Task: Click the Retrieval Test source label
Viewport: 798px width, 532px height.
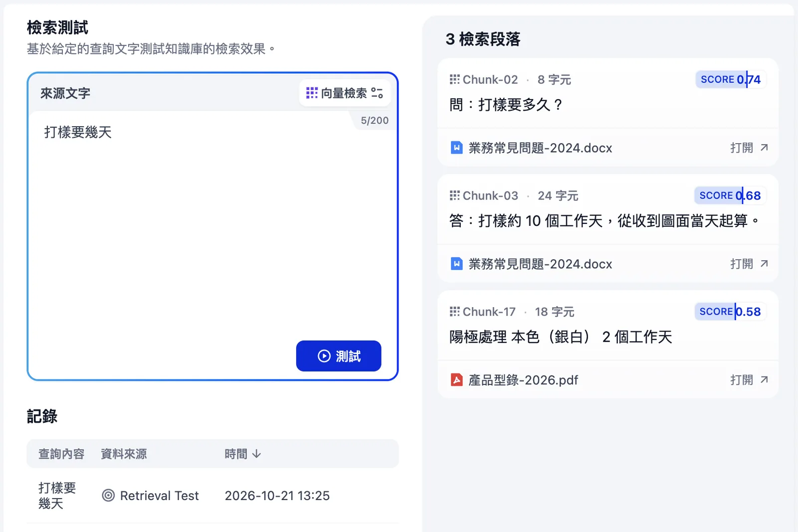Action: point(159,496)
